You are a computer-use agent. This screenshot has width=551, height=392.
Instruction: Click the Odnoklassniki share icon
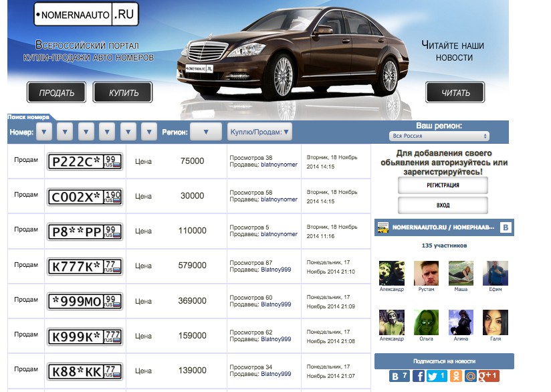(456, 376)
